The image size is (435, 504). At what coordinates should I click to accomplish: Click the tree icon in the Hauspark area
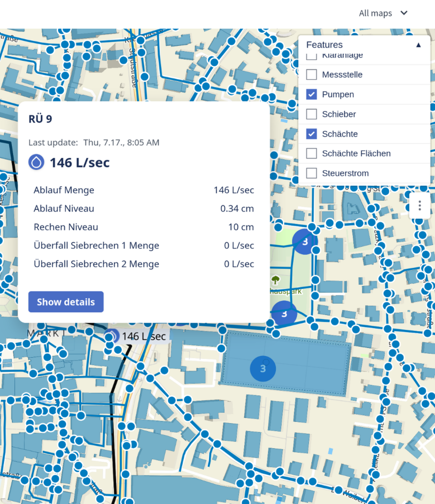coord(276,280)
